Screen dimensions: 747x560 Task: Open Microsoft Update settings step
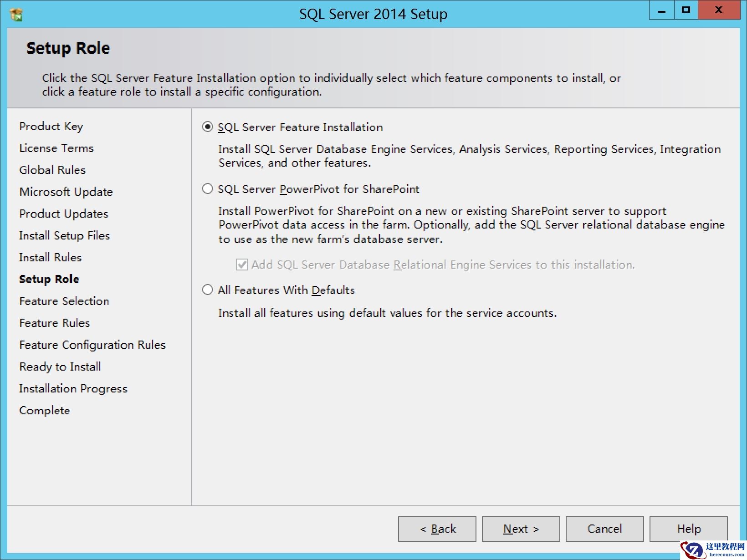click(x=66, y=192)
